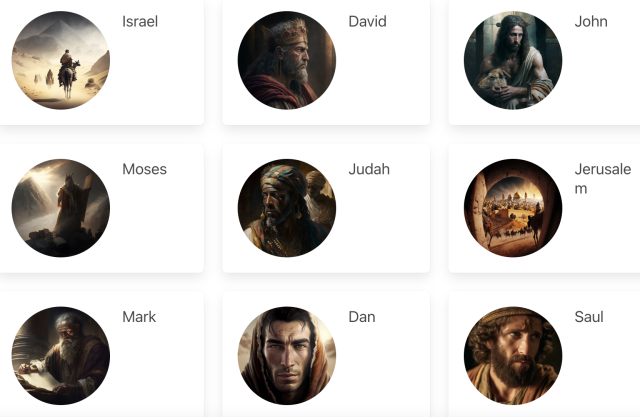Open the Moses mountain picture

click(x=60, y=208)
